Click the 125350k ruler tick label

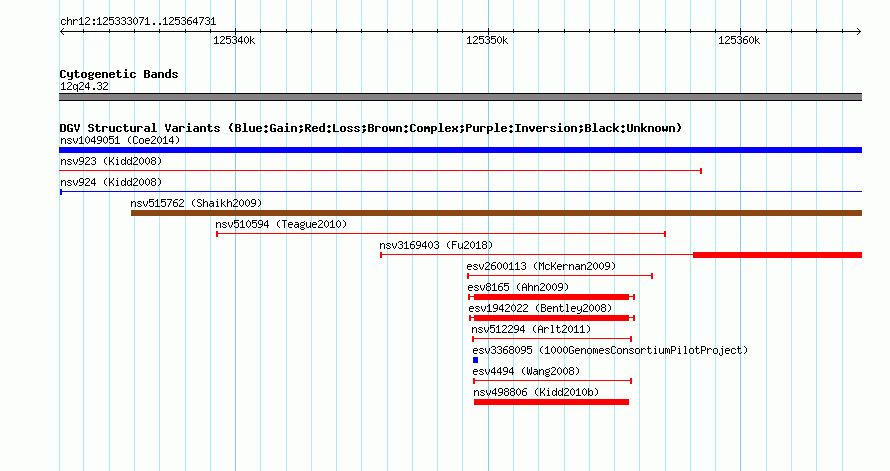pos(487,40)
